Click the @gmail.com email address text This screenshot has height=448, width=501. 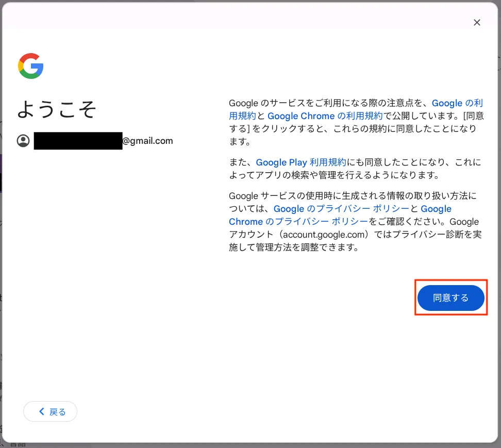tap(147, 141)
